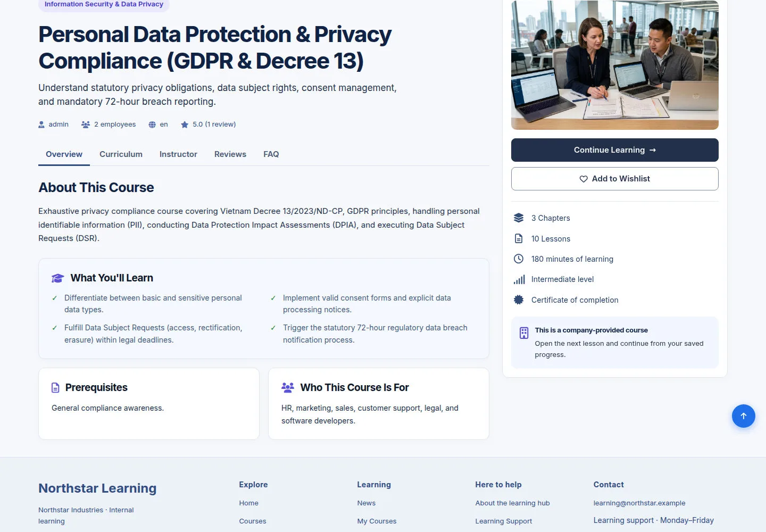Select the Reviews tab
The height and width of the screenshot is (532, 766).
click(230, 154)
